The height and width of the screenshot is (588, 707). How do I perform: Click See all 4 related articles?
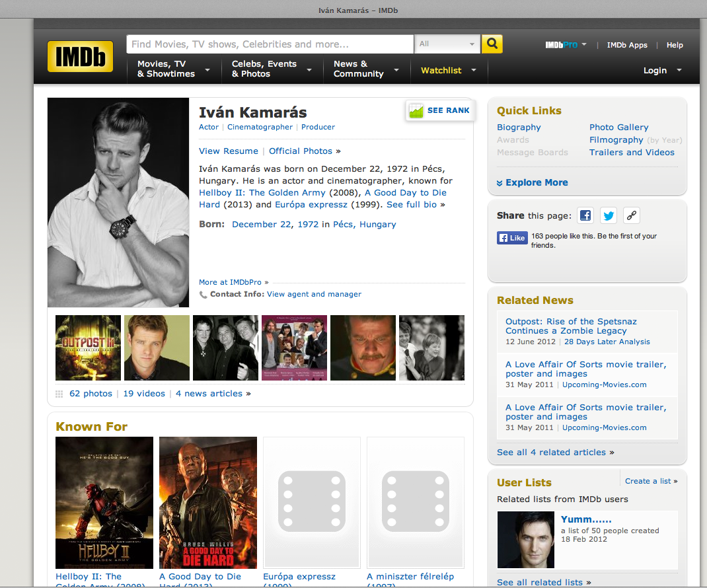[552, 453]
